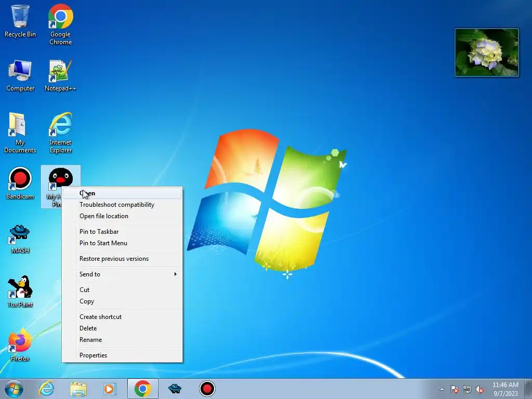Image resolution: width=532 pixels, height=399 pixels.
Task: Show hidden tray icons arrow
Action: point(442,389)
